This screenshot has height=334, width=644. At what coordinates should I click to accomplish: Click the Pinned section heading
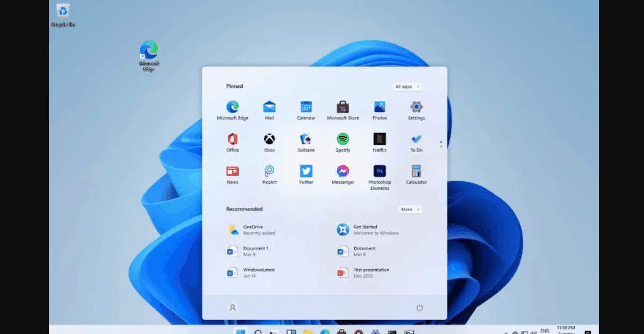[235, 86]
